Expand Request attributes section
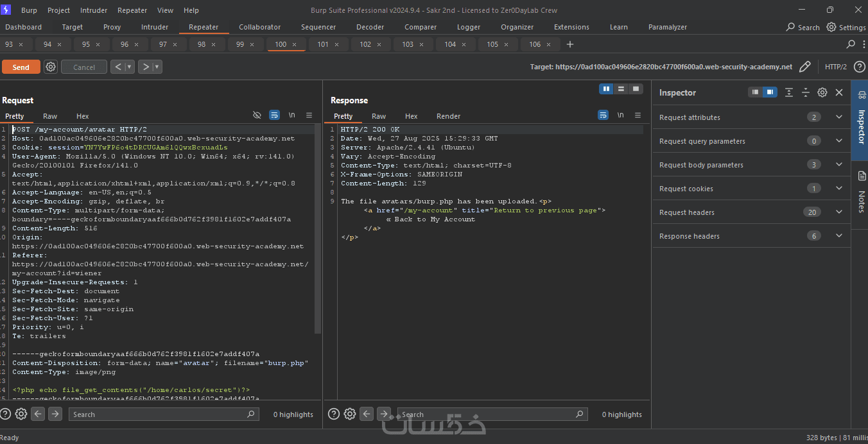The width and height of the screenshot is (868, 444). point(838,117)
